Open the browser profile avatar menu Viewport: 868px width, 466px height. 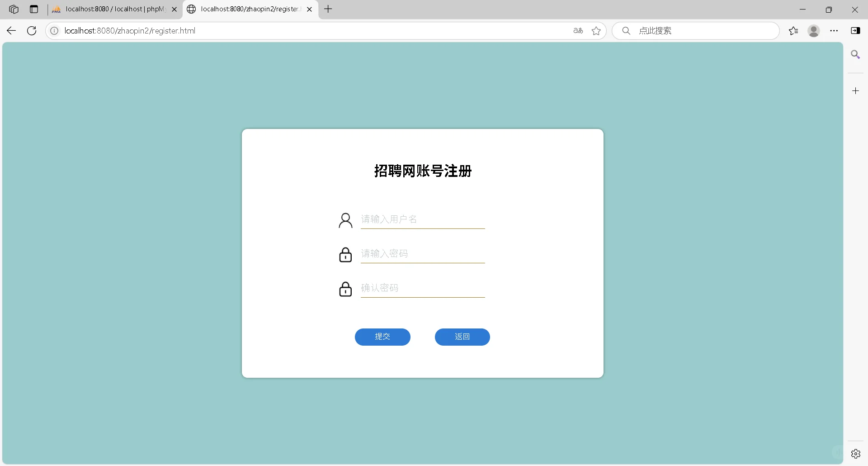tap(813, 31)
